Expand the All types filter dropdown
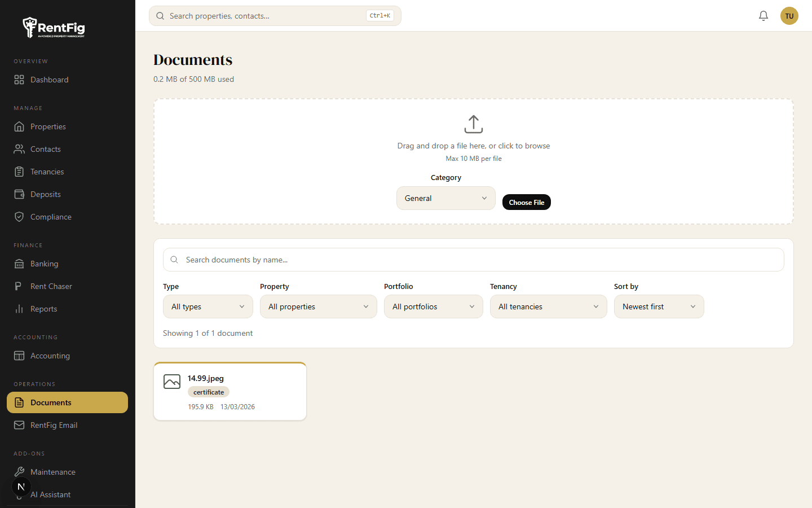Screen dimensions: 812x508 208,306
